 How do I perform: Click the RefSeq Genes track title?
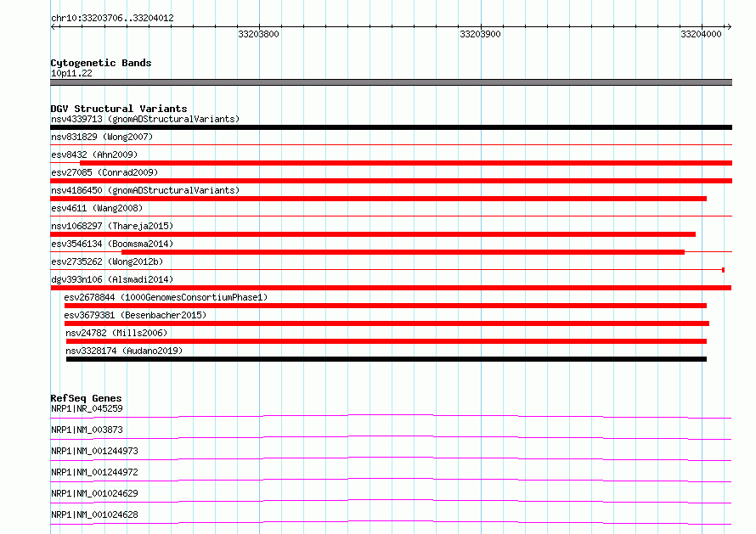[x=86, y=398]
